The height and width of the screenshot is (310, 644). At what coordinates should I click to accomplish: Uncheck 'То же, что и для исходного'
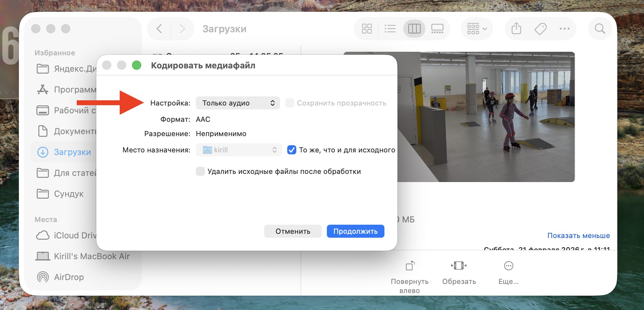(x=291, y=150)
